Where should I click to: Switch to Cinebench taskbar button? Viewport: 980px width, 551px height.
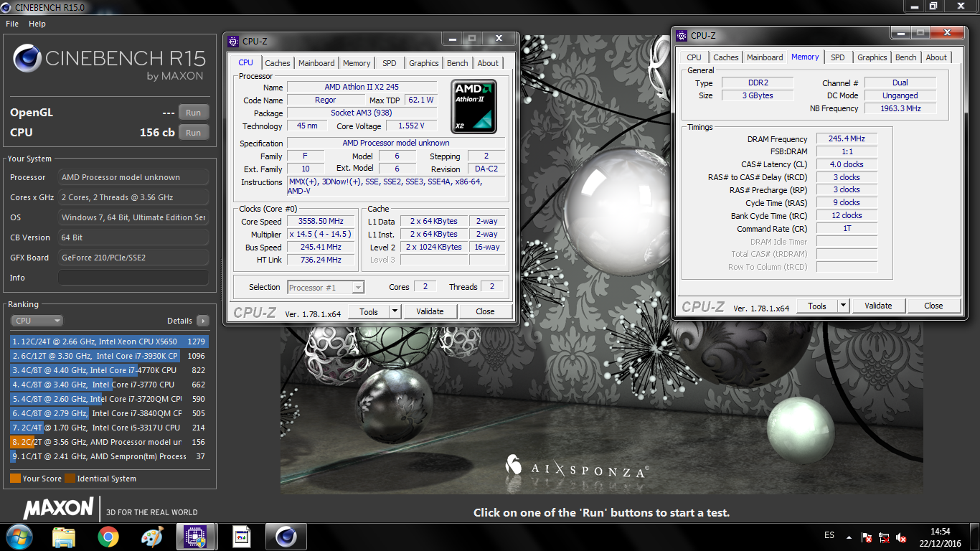click(x=286, y=537)
